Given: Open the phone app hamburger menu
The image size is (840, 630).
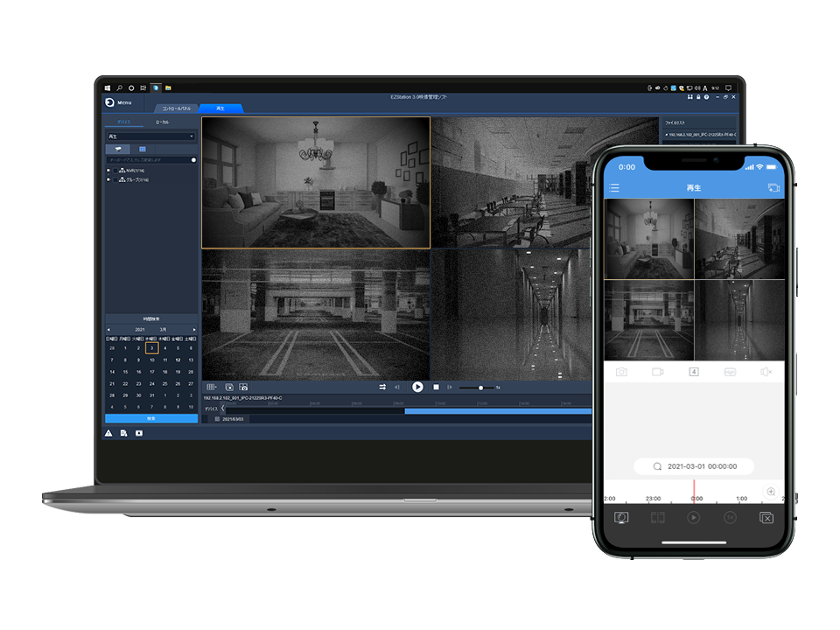Looking at the screenshot, I should 614,187.
